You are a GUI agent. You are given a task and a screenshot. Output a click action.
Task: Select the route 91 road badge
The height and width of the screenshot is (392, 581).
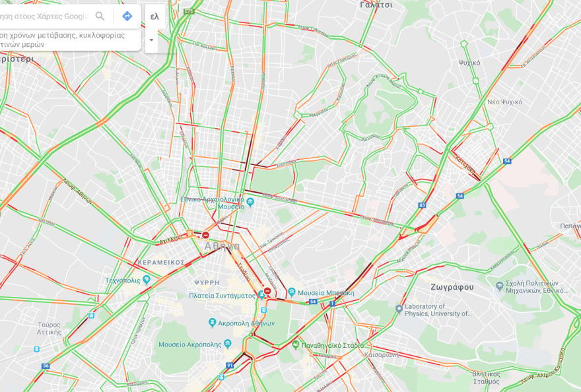coord(230,366)
